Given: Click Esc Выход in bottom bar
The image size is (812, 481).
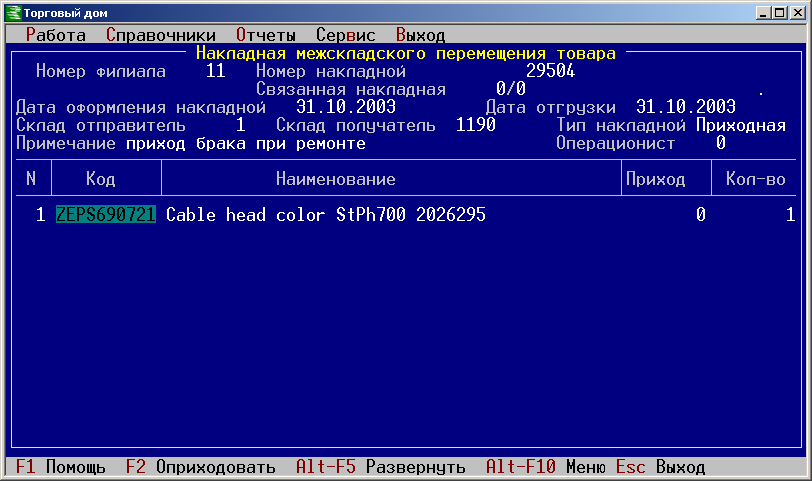Looking at the screenshot, I should point(660,467).
